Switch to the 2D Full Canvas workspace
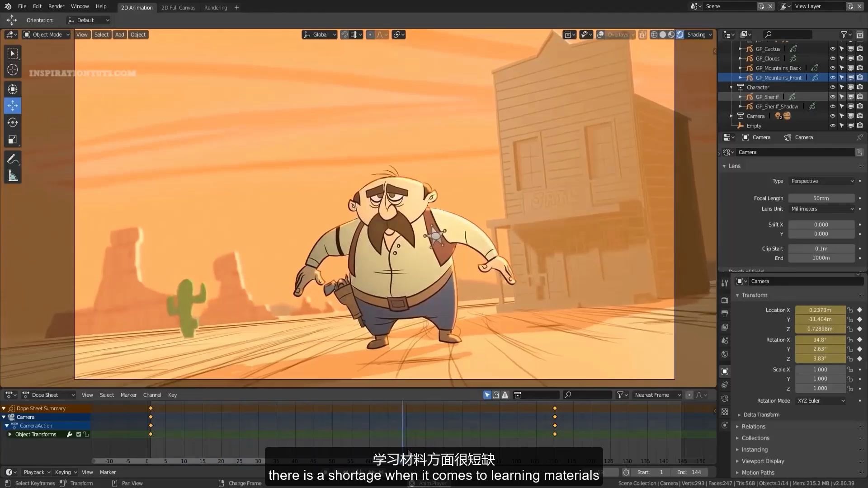This screenshot has width=868, height=488. pos(179,7)
